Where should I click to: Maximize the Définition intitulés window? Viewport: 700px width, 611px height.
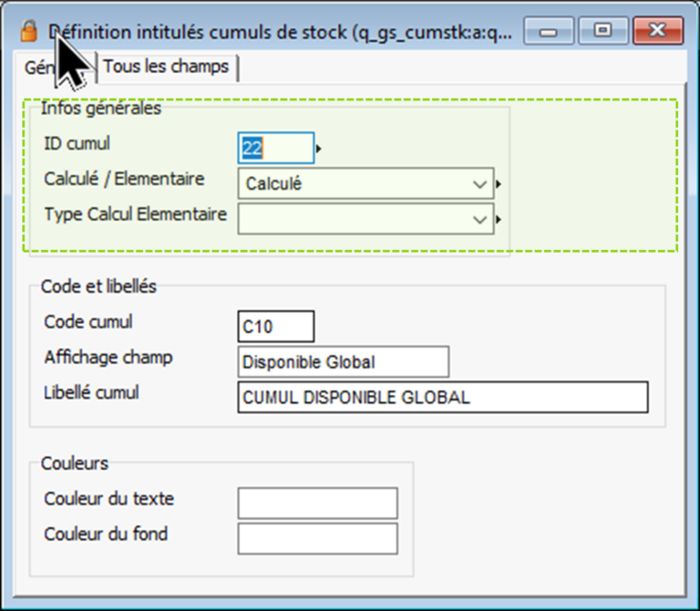tap(602, 31)
